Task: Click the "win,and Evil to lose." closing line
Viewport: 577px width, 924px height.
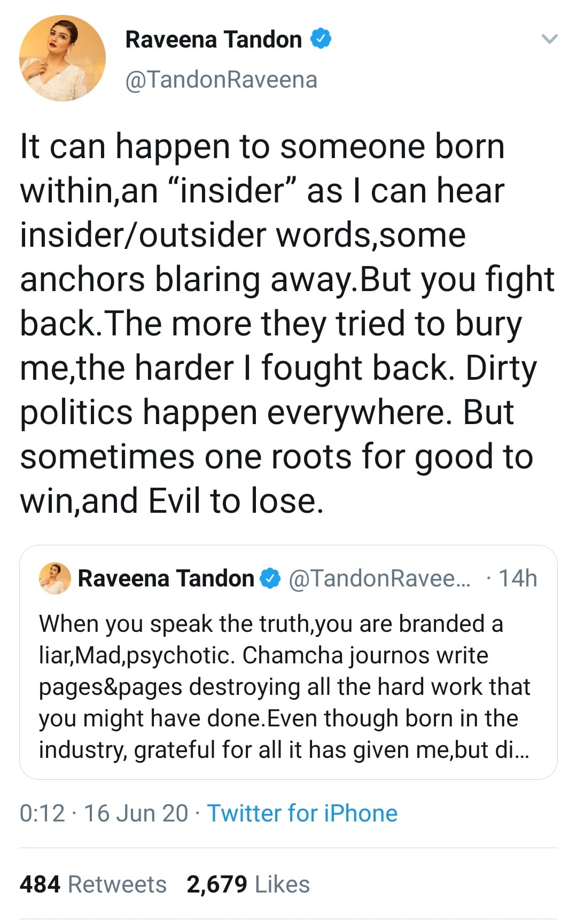Action: click(x=172, y=501)
